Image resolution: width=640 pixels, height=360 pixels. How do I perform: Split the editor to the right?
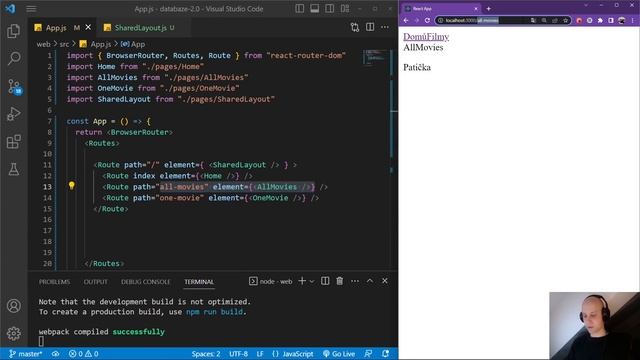(370, 27)
